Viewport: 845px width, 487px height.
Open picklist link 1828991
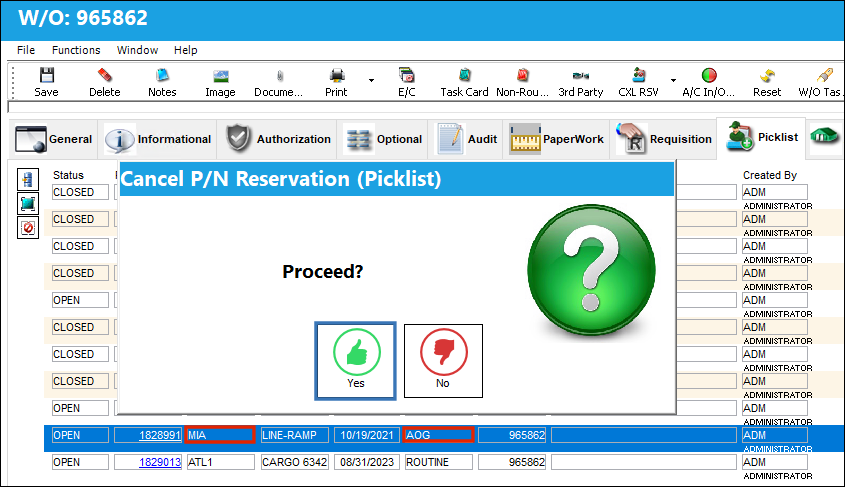(160, 435)
